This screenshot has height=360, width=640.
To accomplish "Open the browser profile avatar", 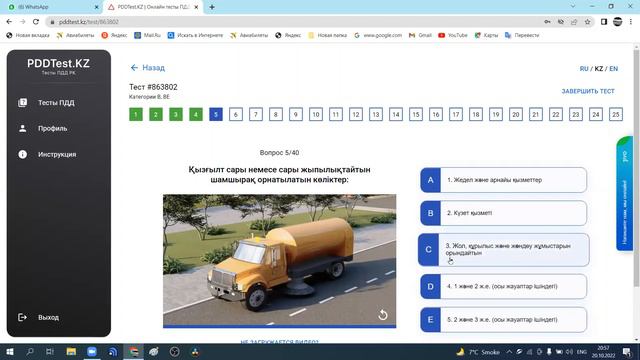I will (x=618, y=22).
